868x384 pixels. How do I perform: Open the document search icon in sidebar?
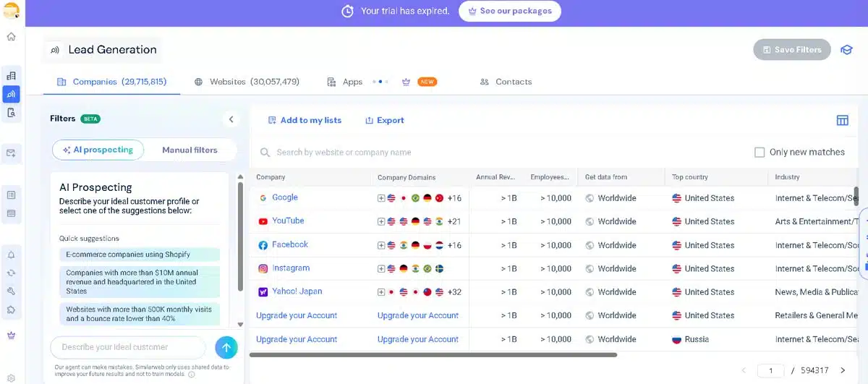point(11,113)
